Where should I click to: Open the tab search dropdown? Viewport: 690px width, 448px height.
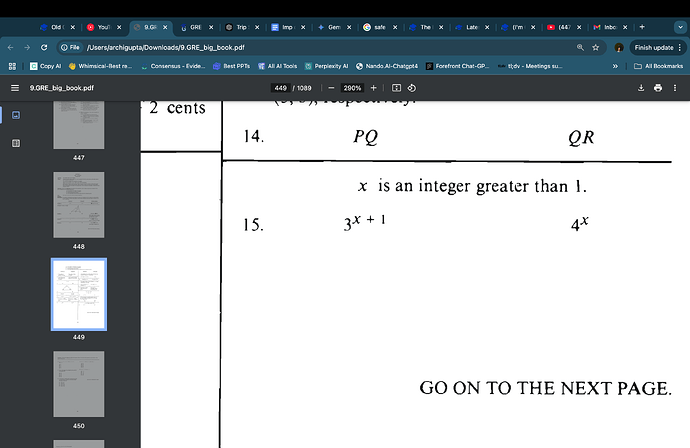[680, 27]
